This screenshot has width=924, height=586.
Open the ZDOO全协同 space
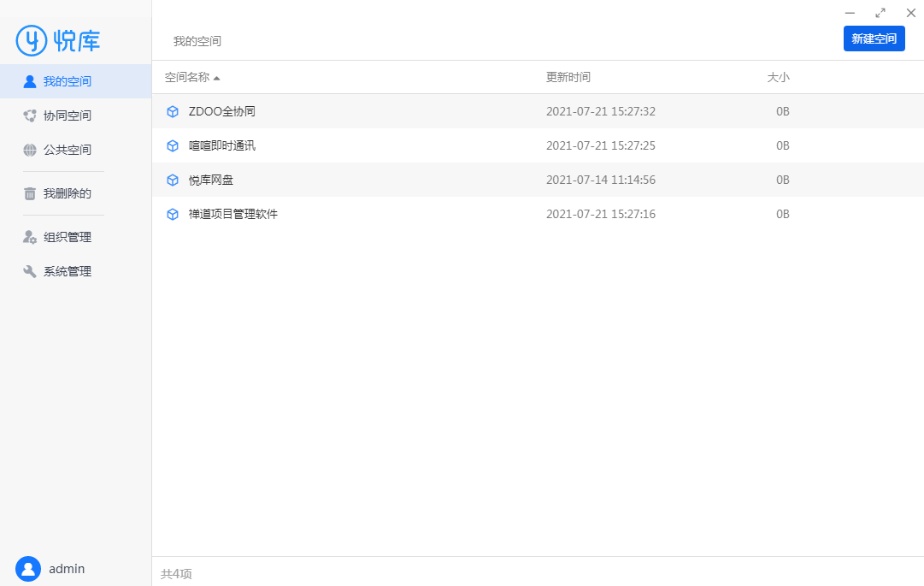[x=221, y=111]
